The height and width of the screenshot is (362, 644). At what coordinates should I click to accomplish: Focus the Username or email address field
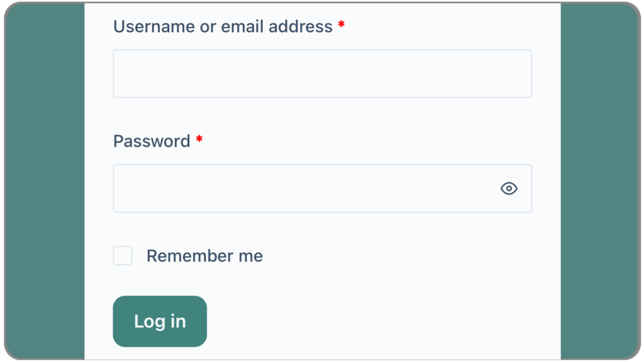coord(322,74)
